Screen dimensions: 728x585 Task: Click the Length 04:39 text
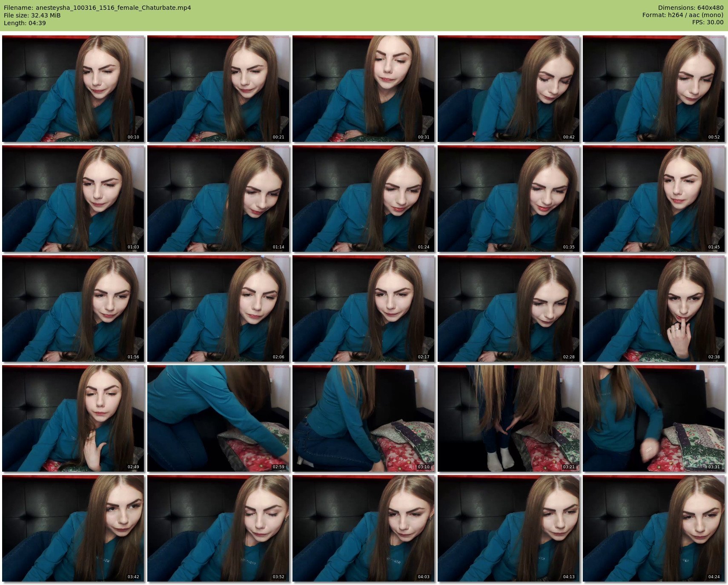pyautogui.click(x=25, y=23)
